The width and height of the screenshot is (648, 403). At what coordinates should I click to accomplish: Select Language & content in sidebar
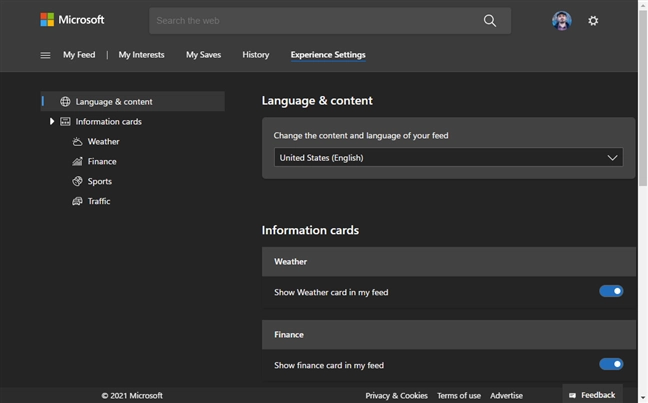pyautogui.click(x=133, y=101)
